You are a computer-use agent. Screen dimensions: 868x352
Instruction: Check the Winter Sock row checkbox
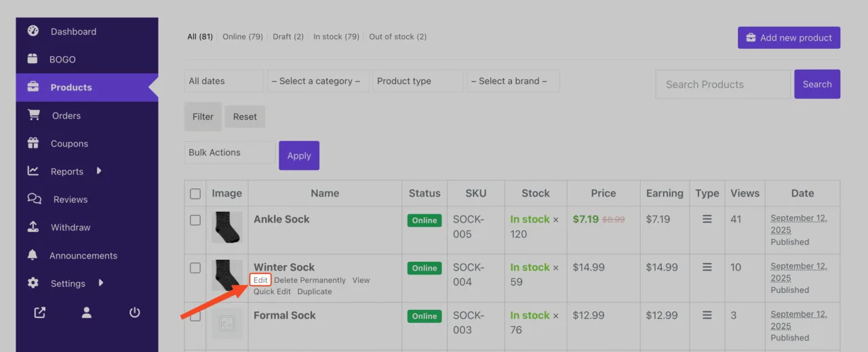tap(195, 268)
